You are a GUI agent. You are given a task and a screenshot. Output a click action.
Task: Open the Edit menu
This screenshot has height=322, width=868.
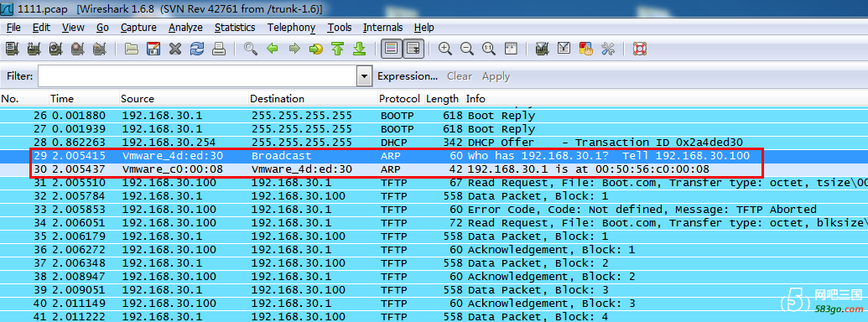[x=42, y=27]
